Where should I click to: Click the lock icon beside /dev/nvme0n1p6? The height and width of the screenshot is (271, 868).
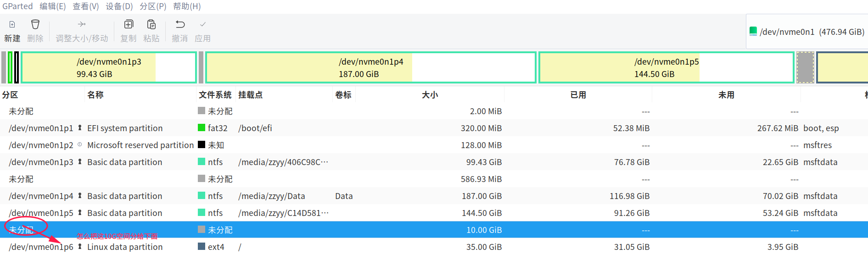coord(80,247)
